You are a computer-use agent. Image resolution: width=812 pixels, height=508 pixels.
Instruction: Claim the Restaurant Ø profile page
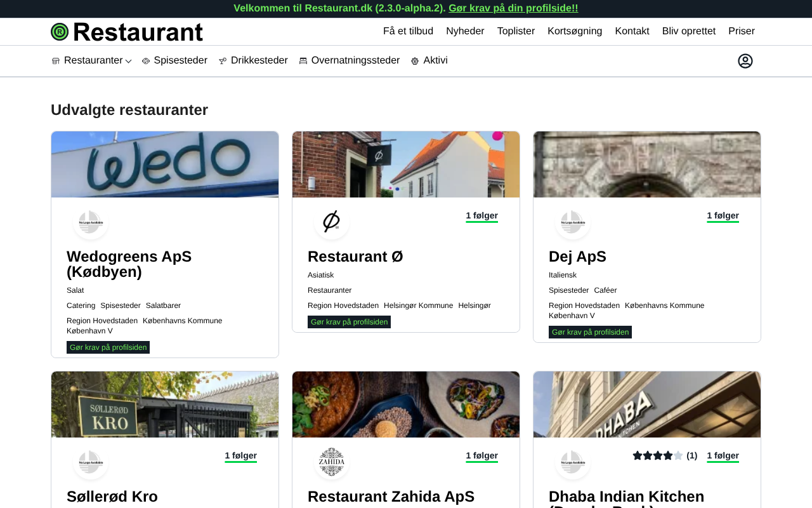(x=349, y=322)
